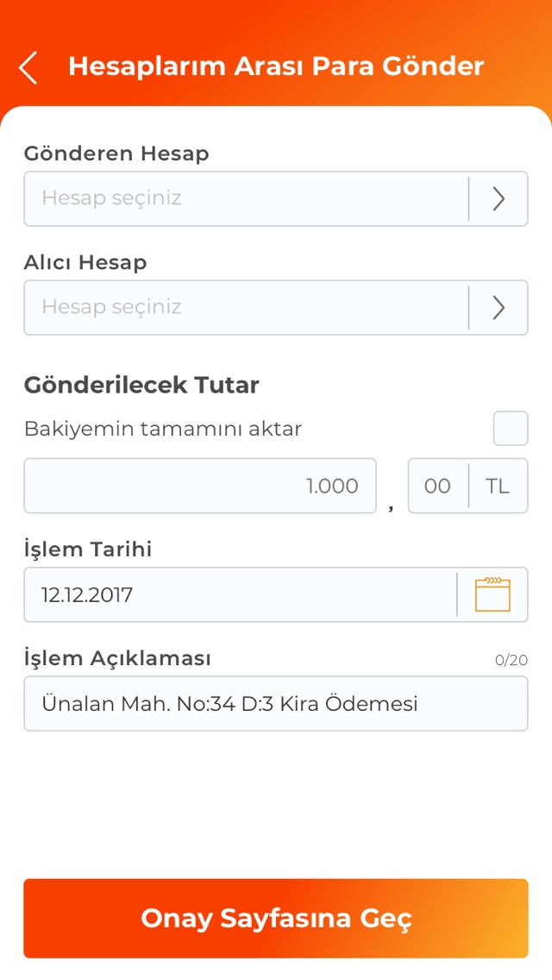This screenshot has height=980, width=552.
Task: Tap the Bakiyemin tamamını aktar label text
Action: pyautogui.click(x=163, y=429)
